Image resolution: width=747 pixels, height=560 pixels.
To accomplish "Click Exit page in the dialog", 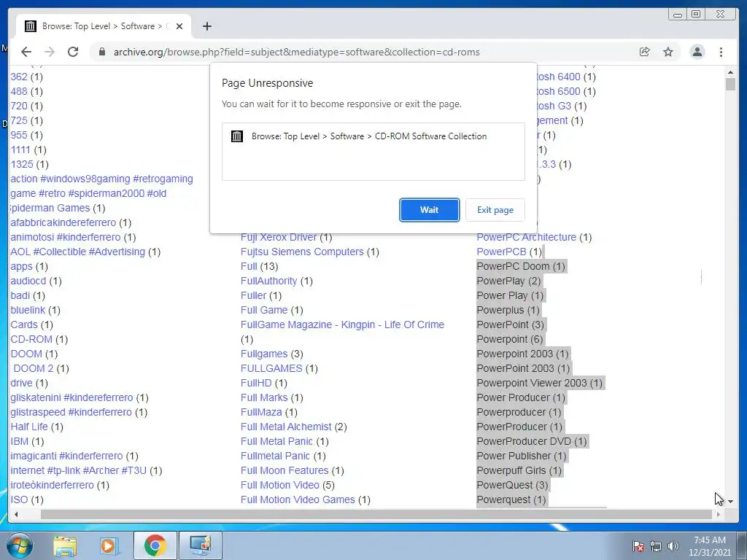I will pos(495,210).
